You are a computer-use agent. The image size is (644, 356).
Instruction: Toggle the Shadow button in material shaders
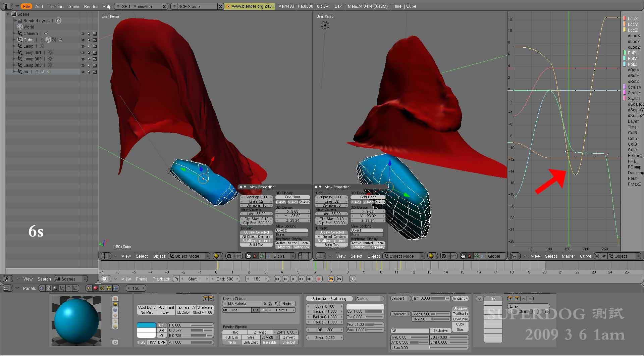[460, 309]
